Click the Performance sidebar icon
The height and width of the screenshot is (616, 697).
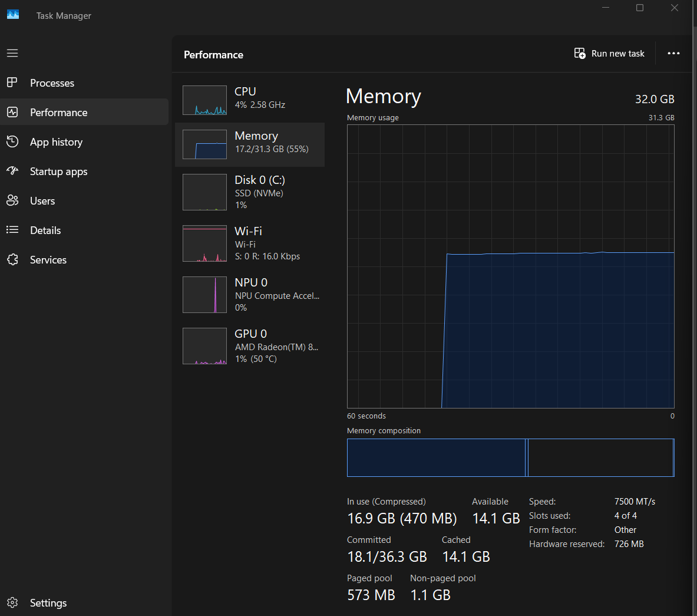pyautogui.click(x=12, y=112)
